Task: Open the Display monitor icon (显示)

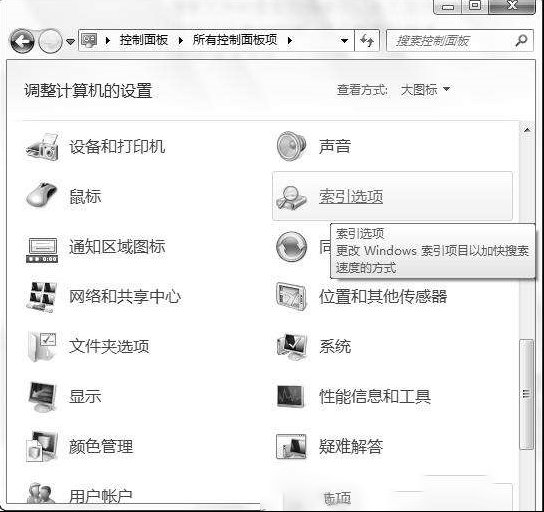Action: [42, 396]
